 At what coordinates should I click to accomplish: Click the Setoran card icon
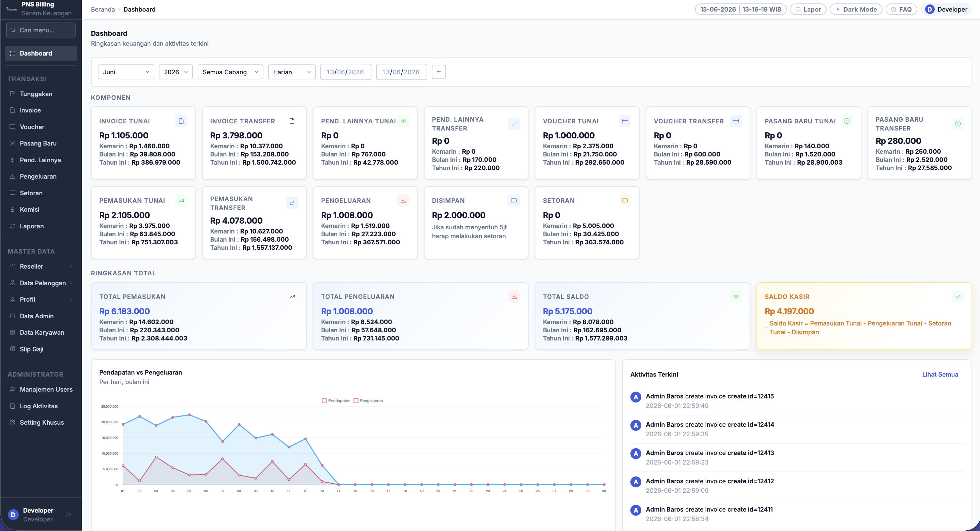coord(625,201)
